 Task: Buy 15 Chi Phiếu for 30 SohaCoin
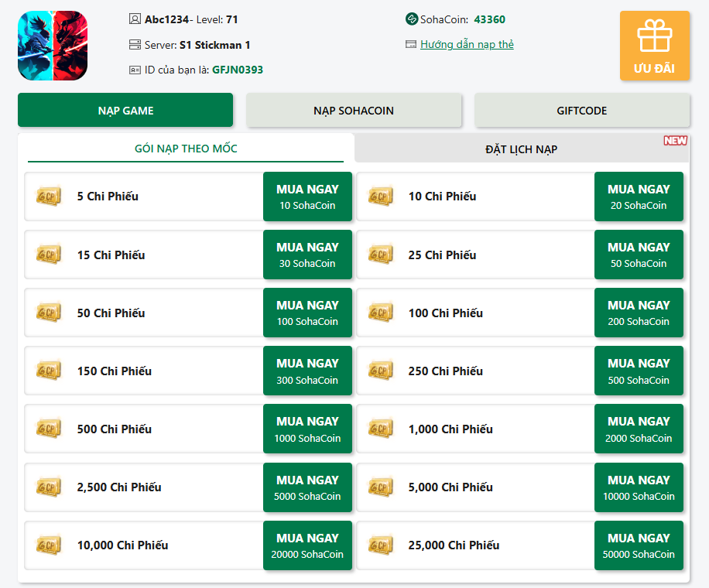click(307, 255)
